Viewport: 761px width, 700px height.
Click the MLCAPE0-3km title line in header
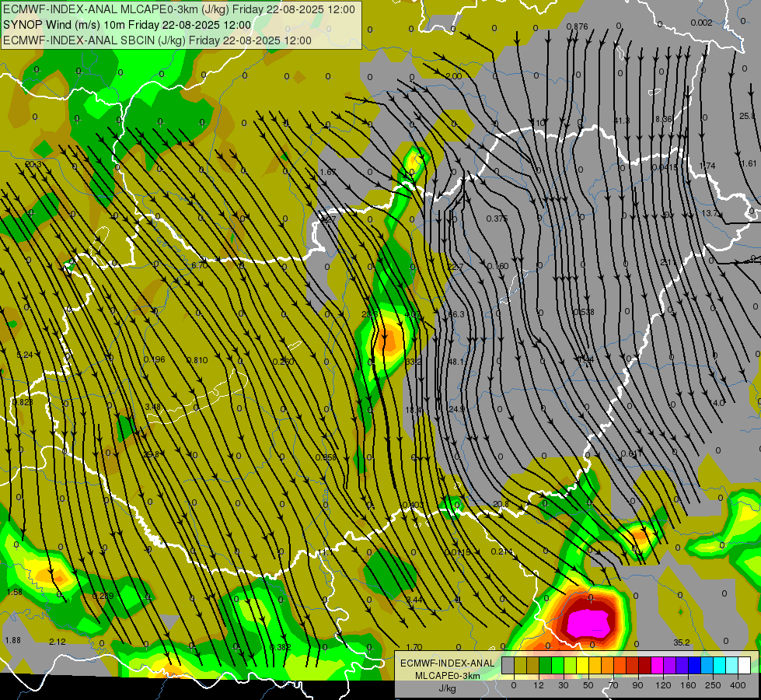tap(179, 9)
